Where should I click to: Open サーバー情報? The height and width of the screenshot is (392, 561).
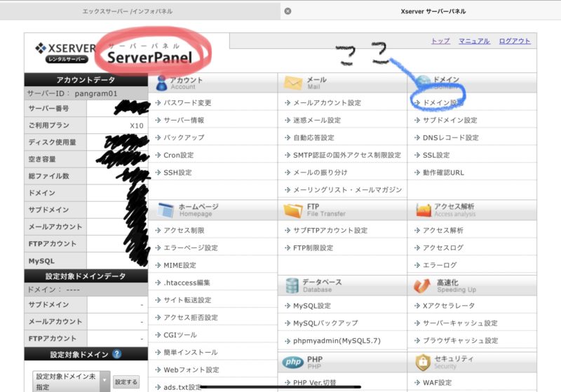(184, 120)
